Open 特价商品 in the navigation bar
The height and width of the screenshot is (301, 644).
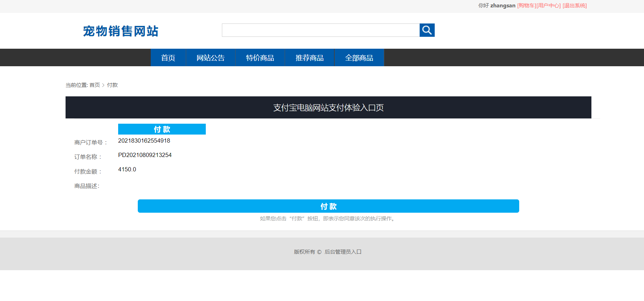point(260,58)
